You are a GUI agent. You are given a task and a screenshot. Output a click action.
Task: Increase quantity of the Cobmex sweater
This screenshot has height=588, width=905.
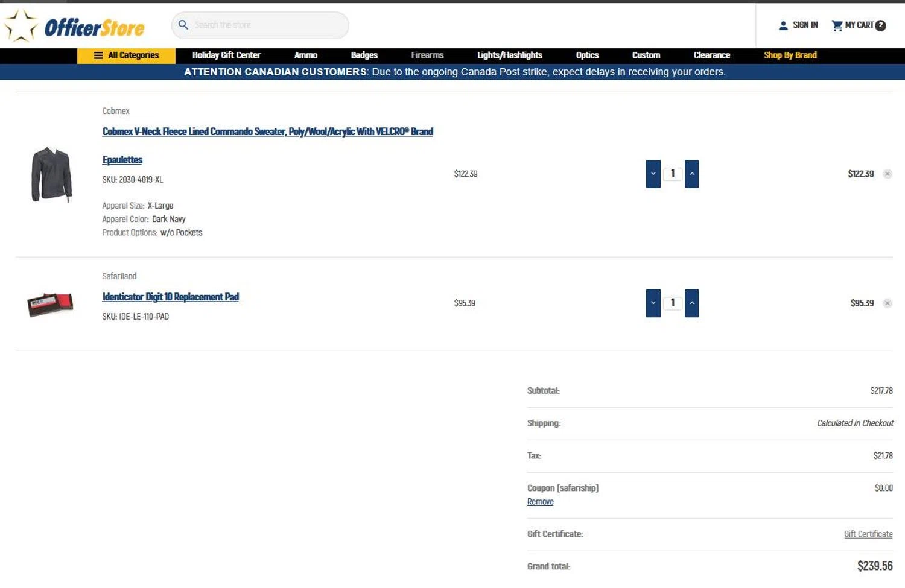(692, 174)
